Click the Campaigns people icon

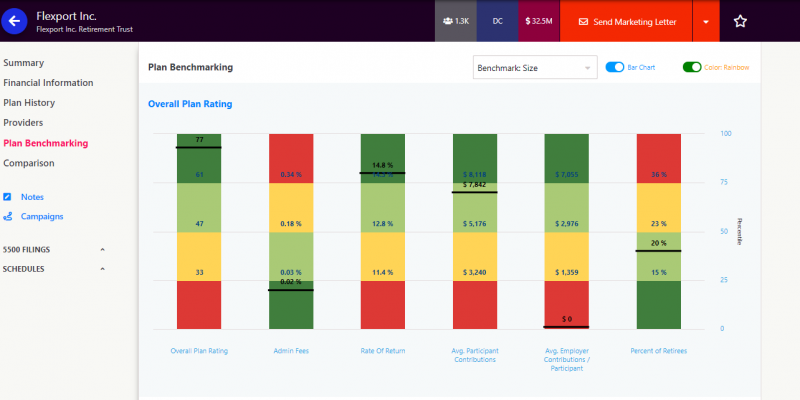[8, 216]
